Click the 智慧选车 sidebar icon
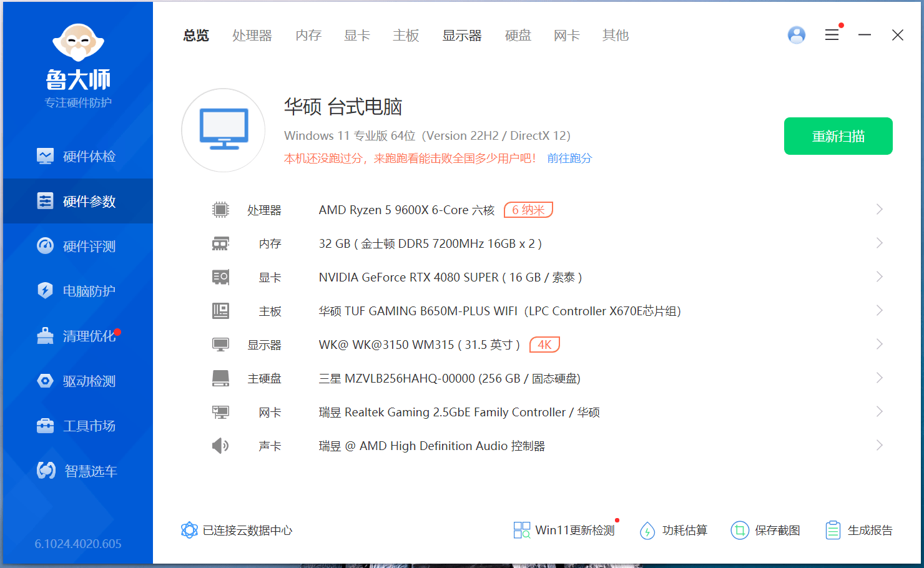The image size is (924, 568). click(46, 471)
